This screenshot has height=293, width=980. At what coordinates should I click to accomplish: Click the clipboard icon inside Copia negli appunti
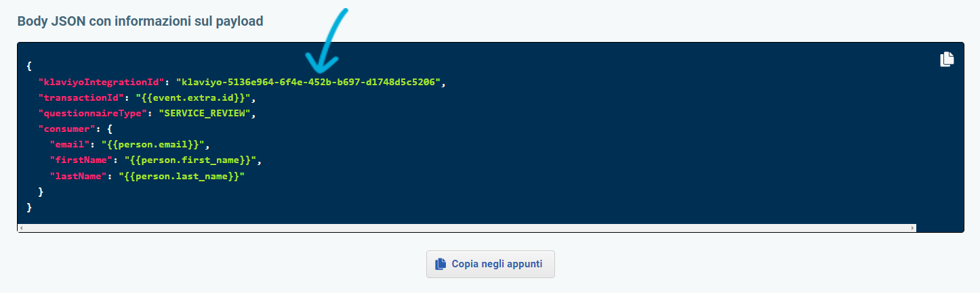point(441,264)
